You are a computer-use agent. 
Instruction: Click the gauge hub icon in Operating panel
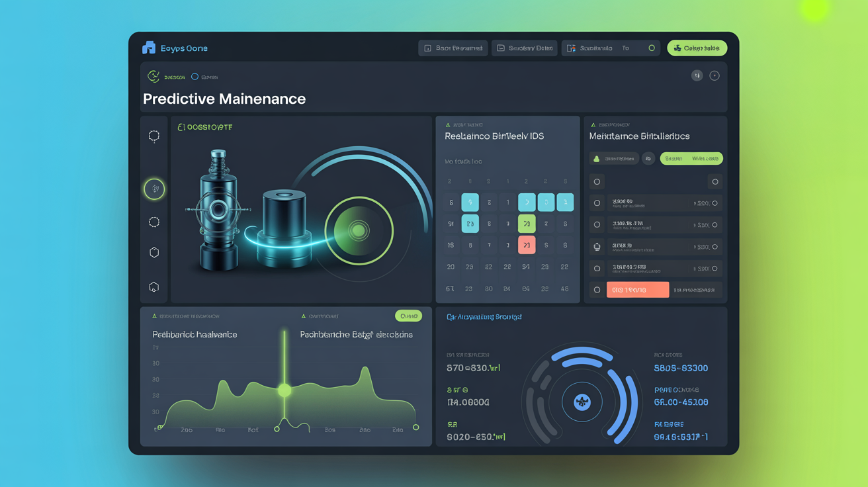tap(582, 402)
